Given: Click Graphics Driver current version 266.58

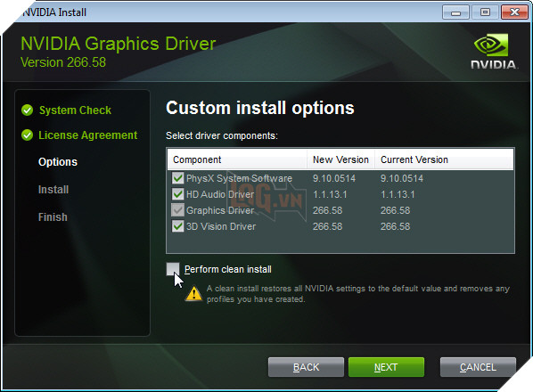Looking at the screenshot, I should click(x=395, y=210).
